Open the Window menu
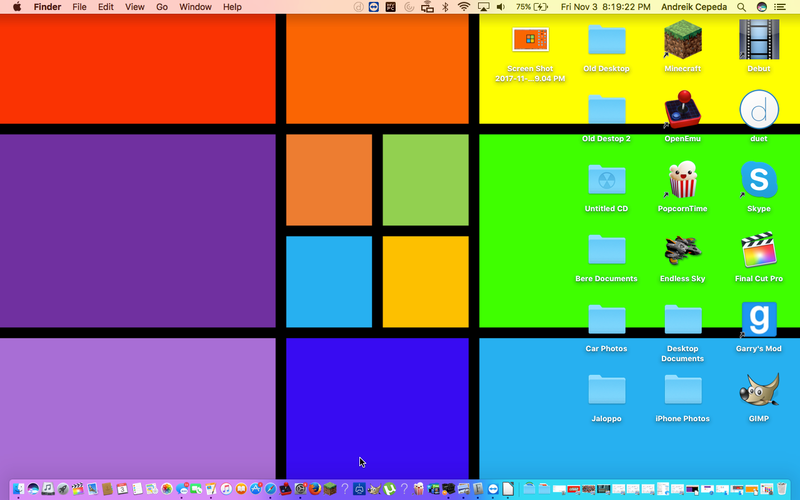Viewport: 800px width, 500px height. point(195,7)
